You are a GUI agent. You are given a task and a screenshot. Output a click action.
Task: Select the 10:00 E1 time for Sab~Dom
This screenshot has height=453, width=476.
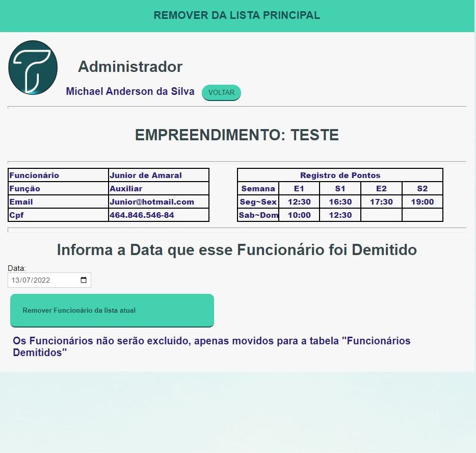click(x=299, y=215)
